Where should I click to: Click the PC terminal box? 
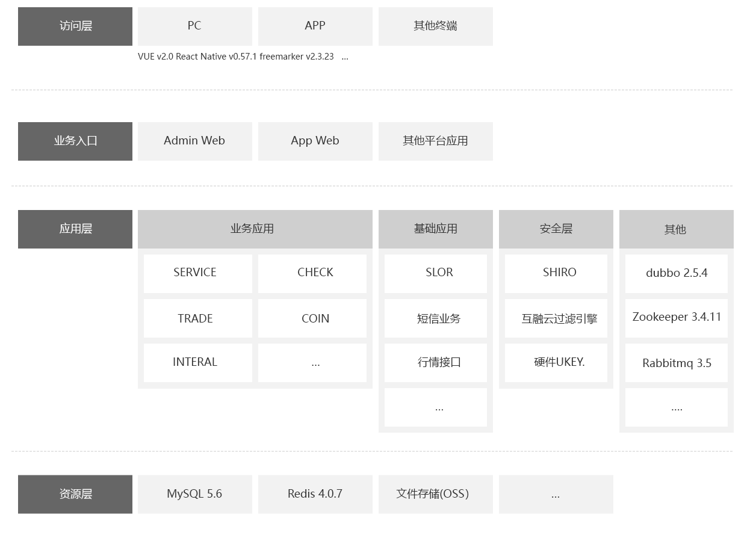point(194,26)
